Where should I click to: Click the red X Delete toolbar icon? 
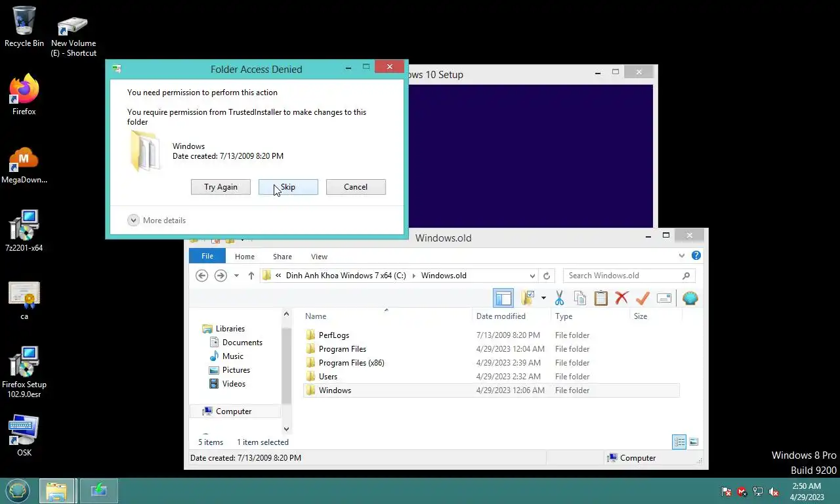point(621,298)
